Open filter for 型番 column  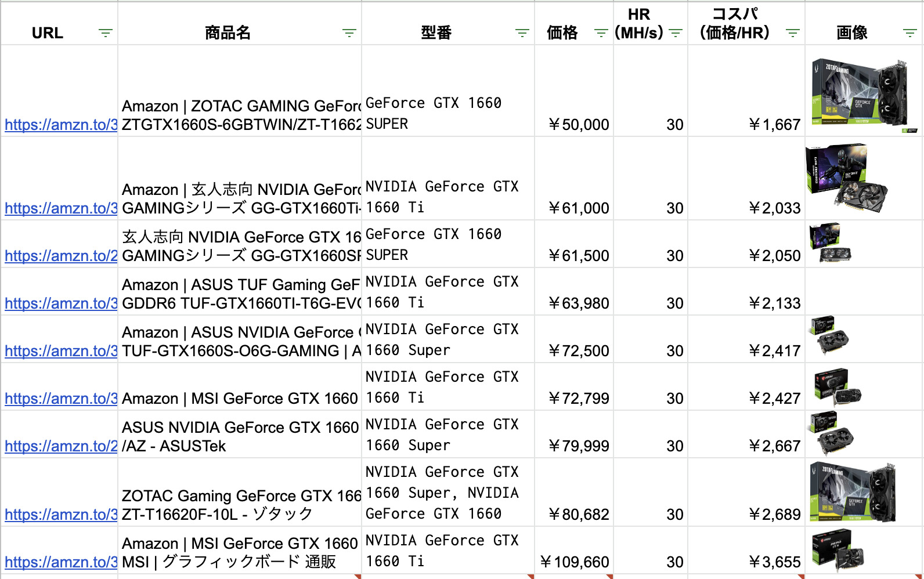click(x=522, y=33)
